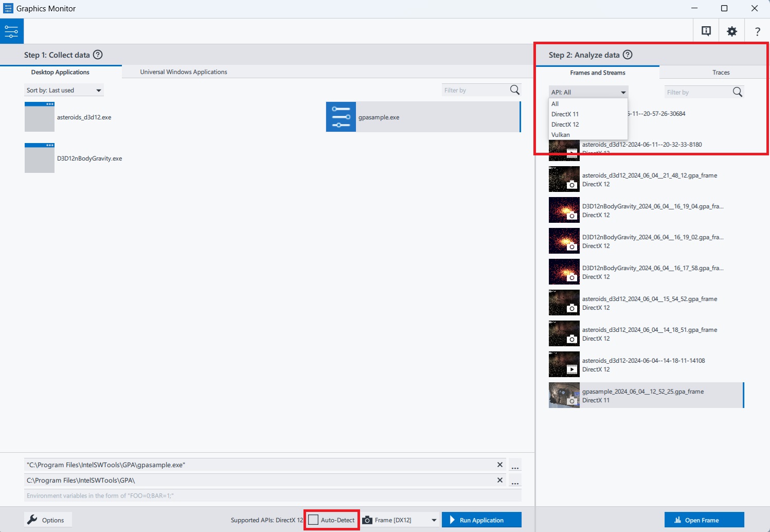Switch to the Universal Windows Applications tab
Image resolution: width=770 pixels, height=532 pixels.
click(184, 72)
